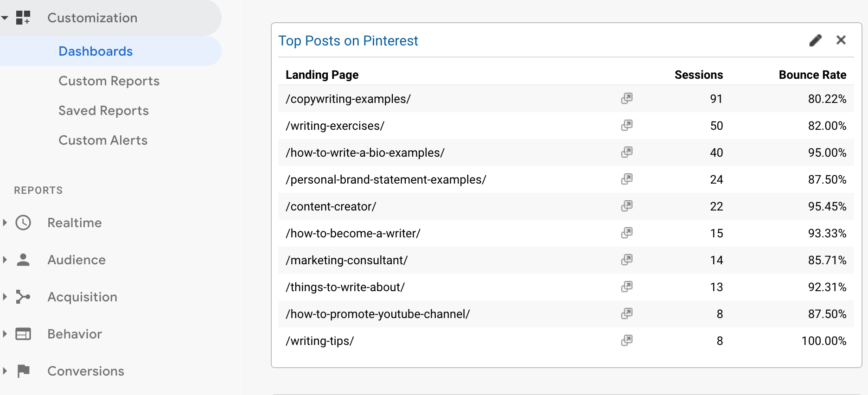Click the Behavior icon
Image resolution: width=868 pixels, height=395 pixels.
click(23, 334)
